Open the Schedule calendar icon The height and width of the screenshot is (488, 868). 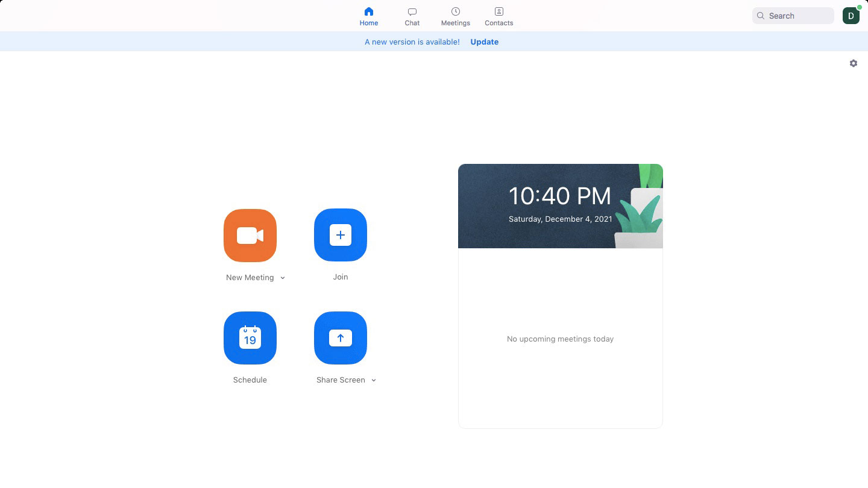click(250, 338)
